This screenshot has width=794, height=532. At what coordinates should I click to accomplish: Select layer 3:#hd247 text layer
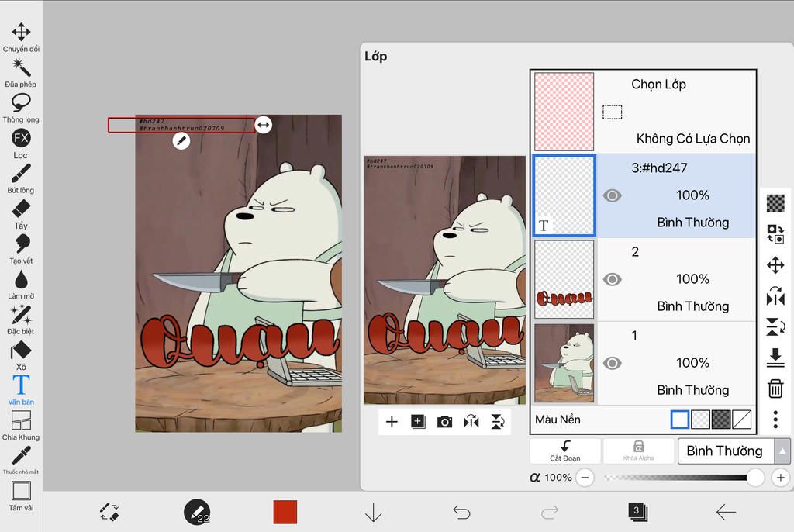[x=644, y=195]
